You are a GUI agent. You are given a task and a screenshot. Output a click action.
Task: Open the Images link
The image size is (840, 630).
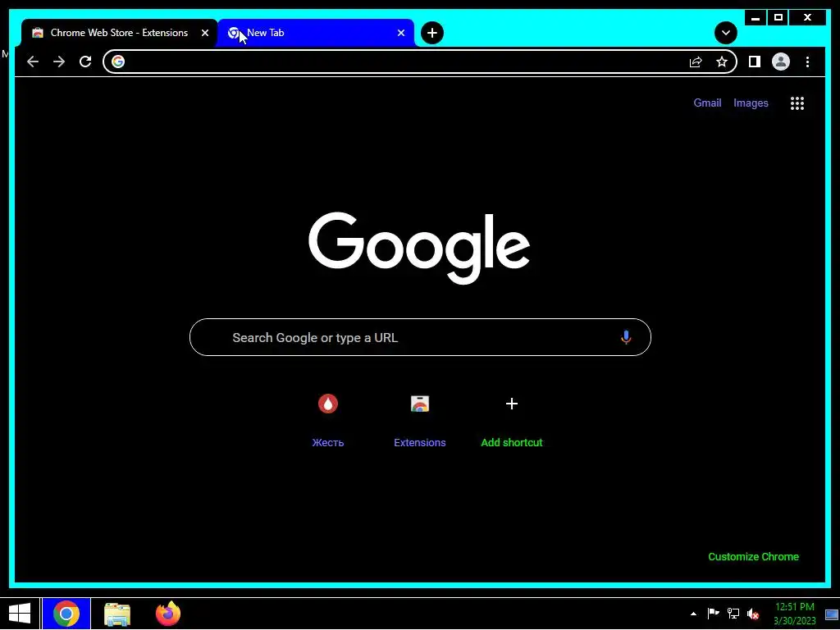pos(751,103)
